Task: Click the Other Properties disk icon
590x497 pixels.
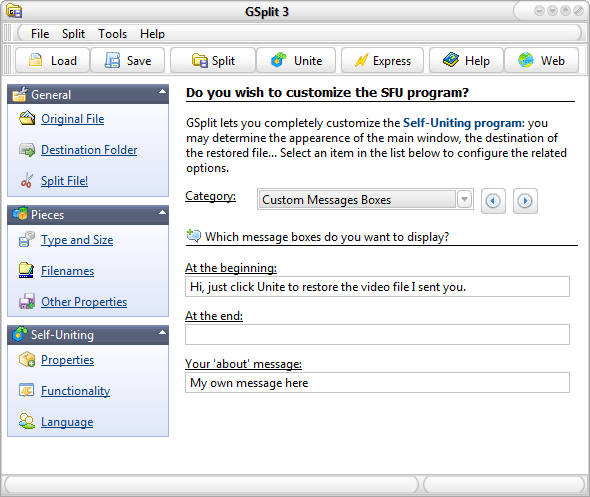Action: pyautogui.click(x=27, y=301)
